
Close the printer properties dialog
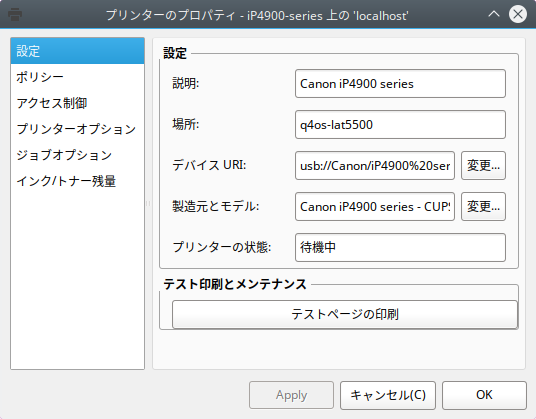[x=518, y=14]
